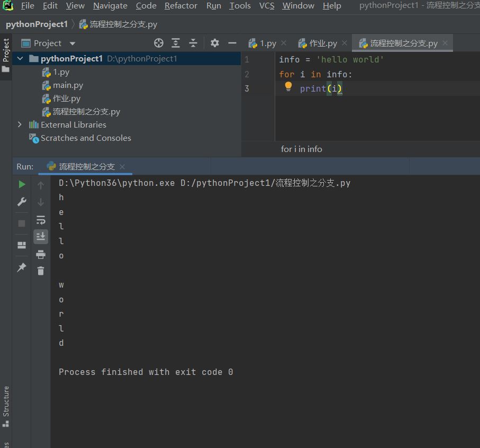Image resolution: width=480 pixels, height=448 pixels.
Task: Click the Rerun green play icon
Action: point(22,184)
